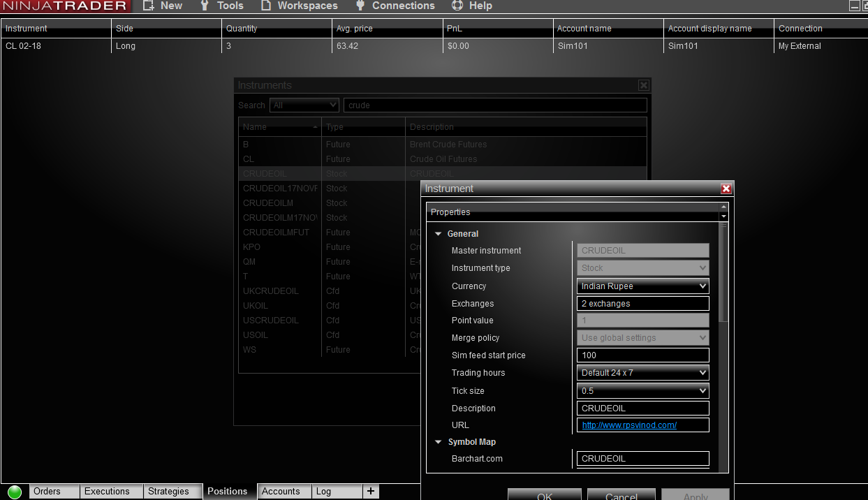Open the Merge policy dropdown
This screenshot has width=868, height=500.
643,338
